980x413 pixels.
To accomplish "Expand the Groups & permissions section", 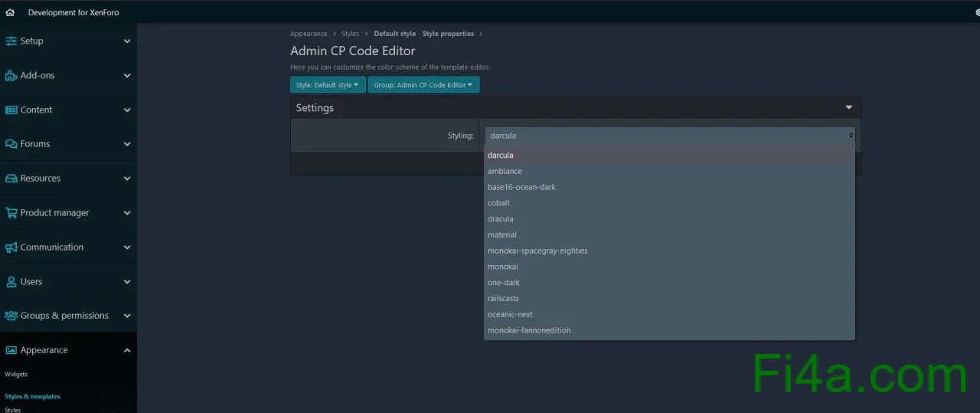I will 126,316.
